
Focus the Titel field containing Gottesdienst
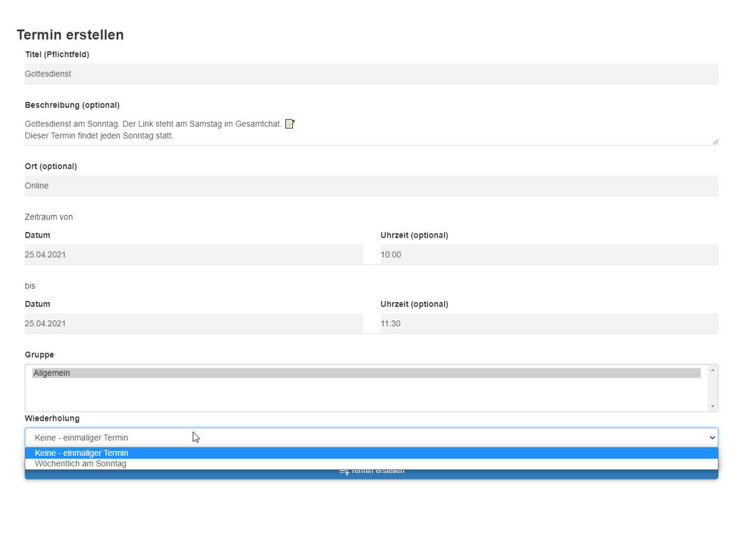[x=371, y=74]
